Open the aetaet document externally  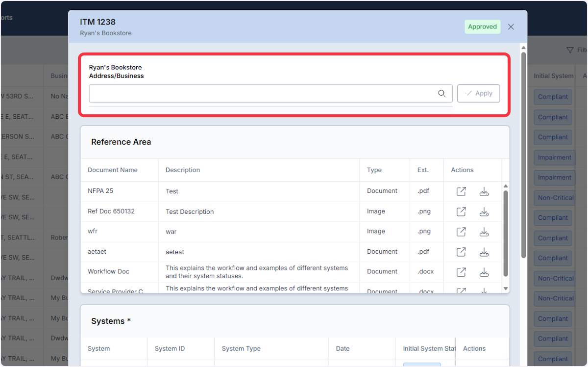[461, 252]
